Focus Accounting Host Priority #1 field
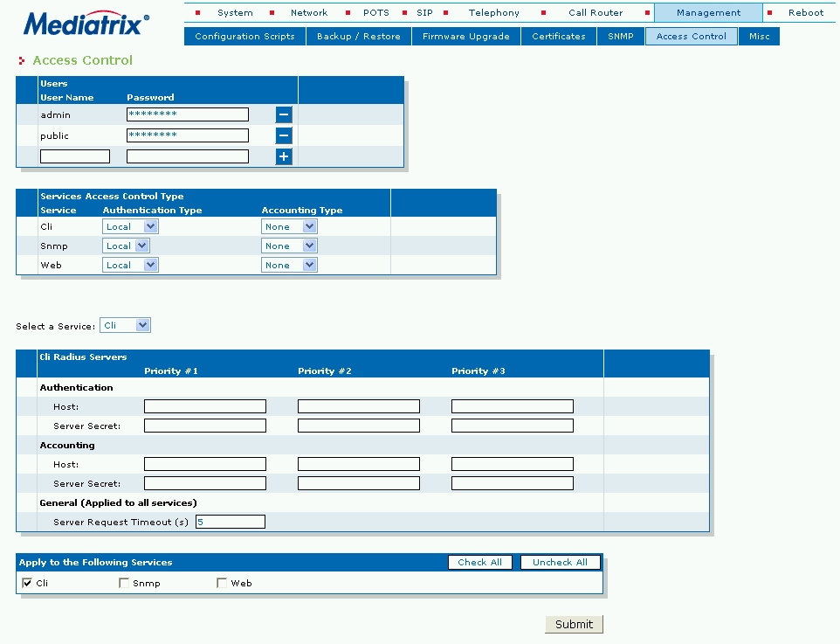Viewport: 840px width, 644px height. pos(205,464)
